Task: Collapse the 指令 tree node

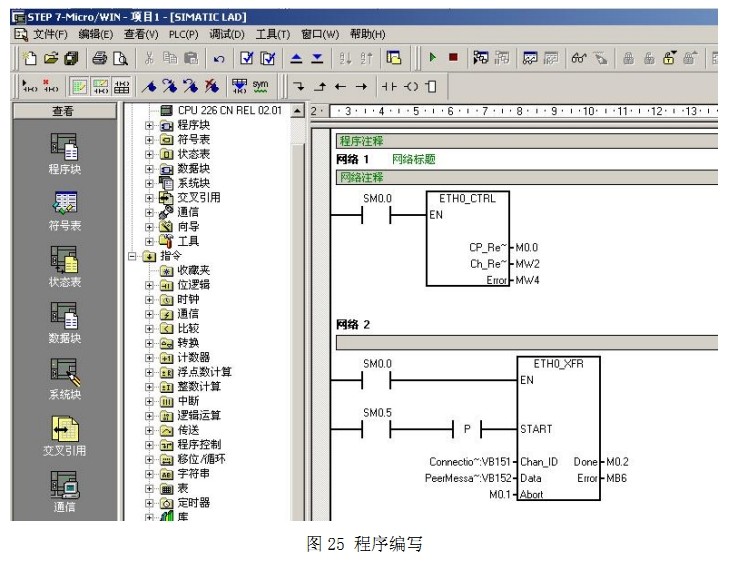Action: pos(132,256)
